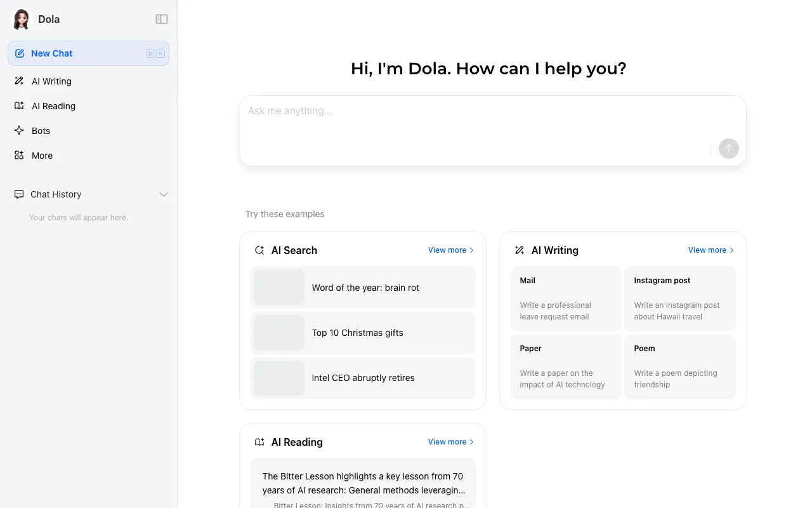The width and height of the screenshot is (812, 508).
Task: Collapse the sidebar with panel icon
Action: click(162, 19)
